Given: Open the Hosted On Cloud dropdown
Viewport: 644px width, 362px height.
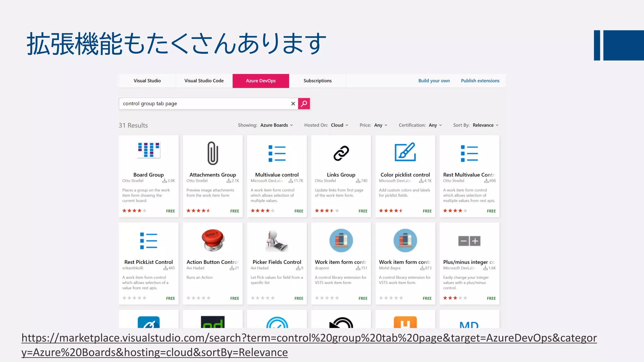Looking at the screenshot, I should point(340,125).
